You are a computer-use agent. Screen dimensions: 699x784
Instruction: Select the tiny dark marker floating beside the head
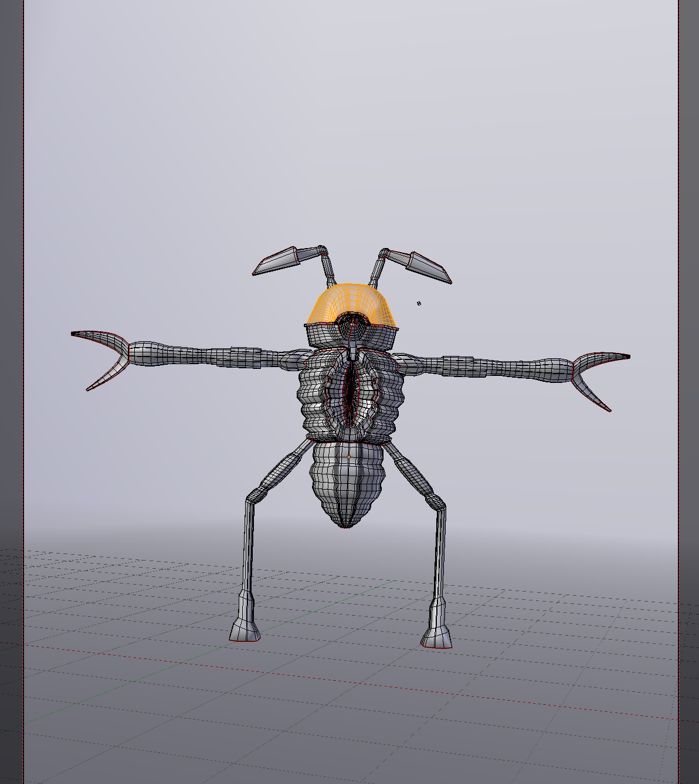pos(419,303)
